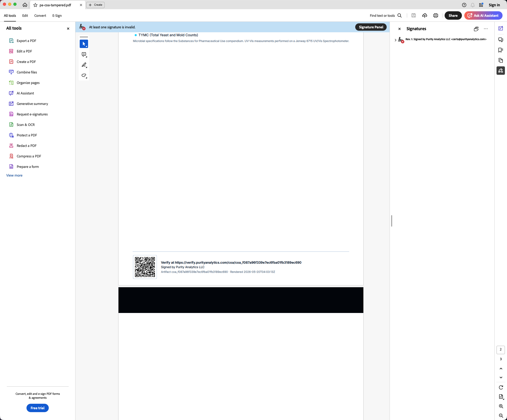Open the apps grid icon
This screenshot has width=507, height=420.
pyautogui.click(x=481, y=5)
